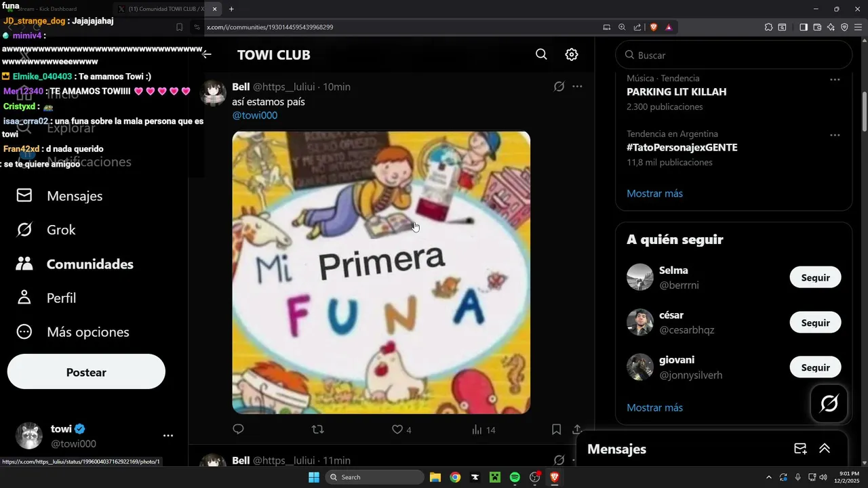Open File Explorer from taskbar
Image resolution: width=868 pixels, height=488 pixels.
[x=435, y=477]
